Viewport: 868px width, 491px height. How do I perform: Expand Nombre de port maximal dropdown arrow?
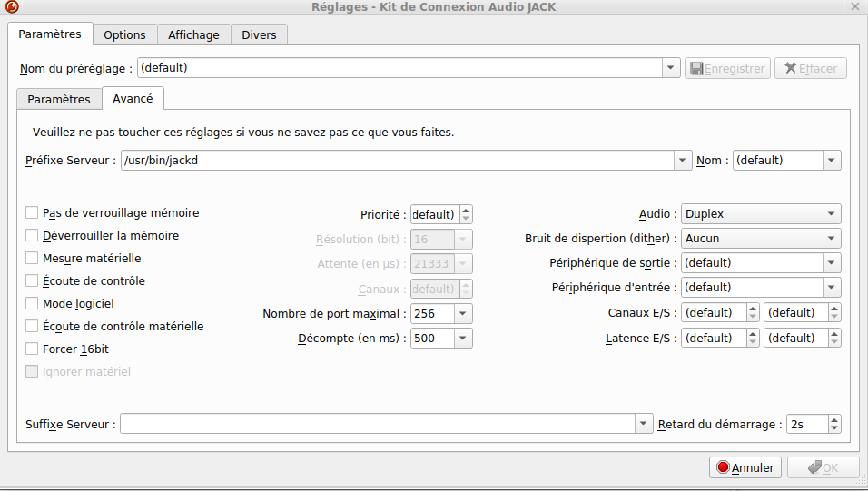(462, 314)
